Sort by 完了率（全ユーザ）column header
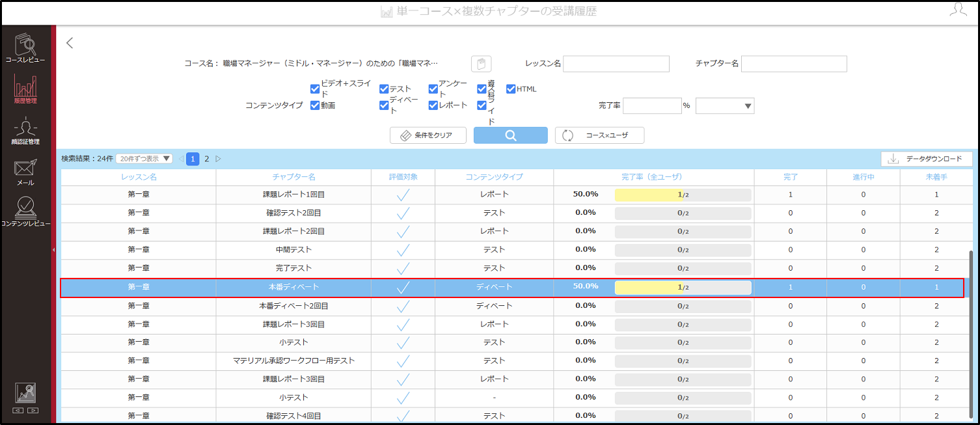 (653, 177)
